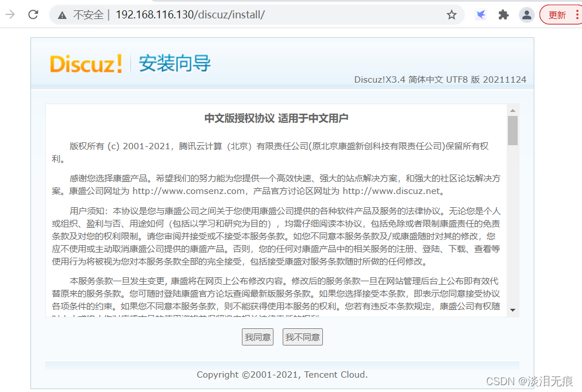This screenshot has width=582, height=392.
Task: Click the 版权所有 (c) 2001-2021 paragraph
Action: [x=270, y=153]
